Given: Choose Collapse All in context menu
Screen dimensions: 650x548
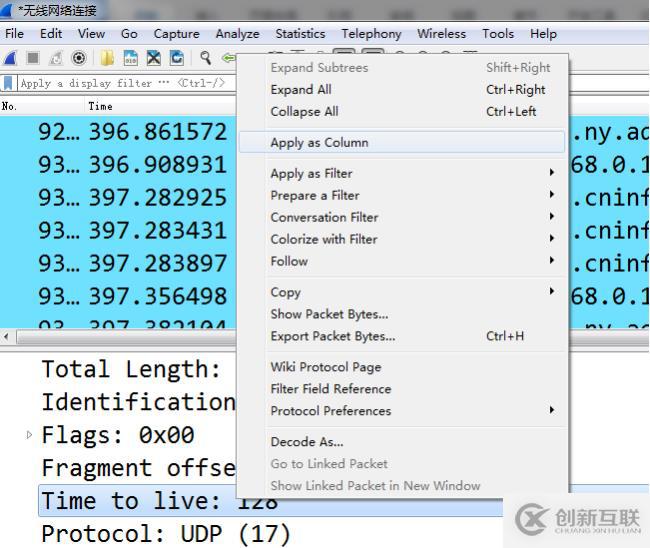Looking at the screenshot, I should pos(401,112).
